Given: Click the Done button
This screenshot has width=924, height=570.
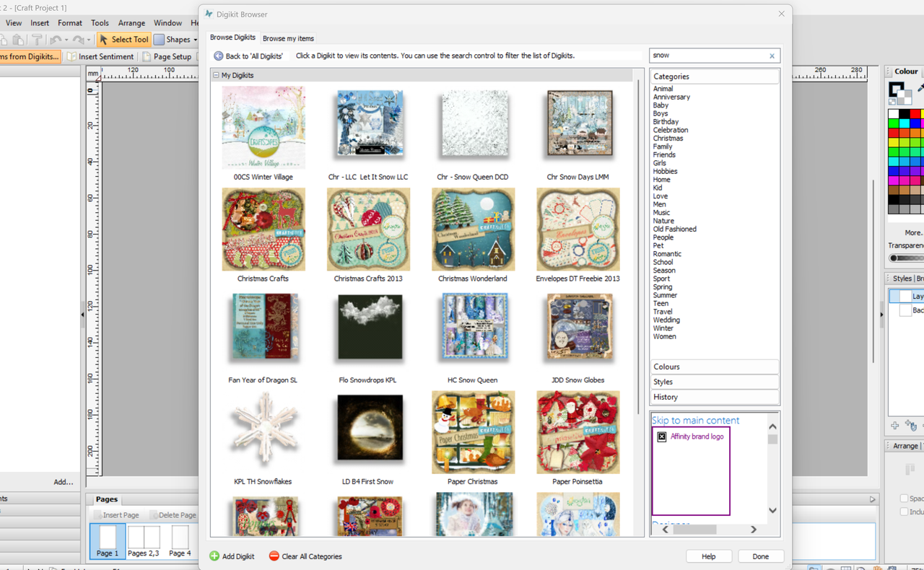Looking at the screenshot, I should 760,556.
